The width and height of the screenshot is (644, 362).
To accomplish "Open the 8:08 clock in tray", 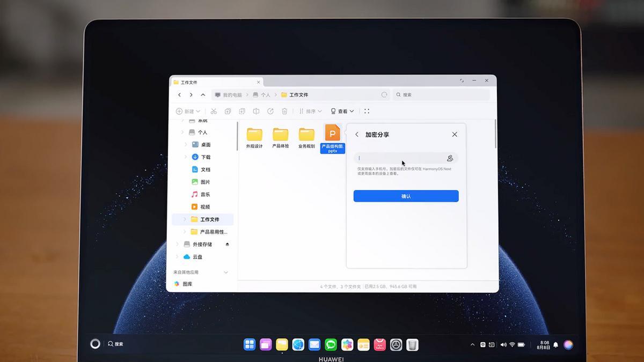I will tap(544, 345).
